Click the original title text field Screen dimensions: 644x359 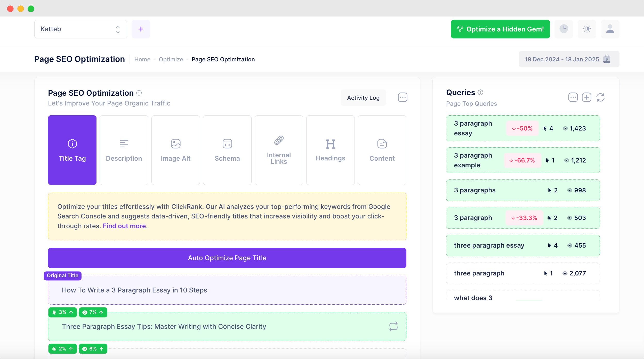[x=227, y=290]
